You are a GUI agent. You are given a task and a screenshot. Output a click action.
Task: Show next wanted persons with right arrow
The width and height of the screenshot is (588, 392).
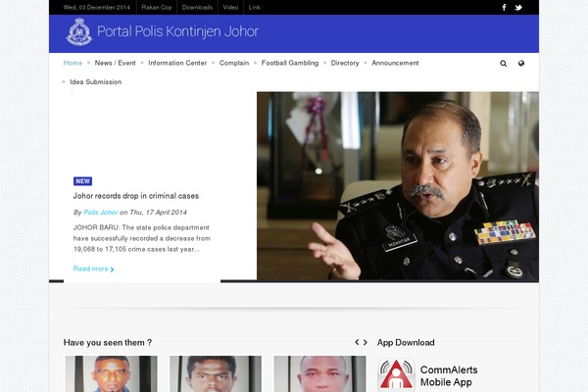click(366, 342)
